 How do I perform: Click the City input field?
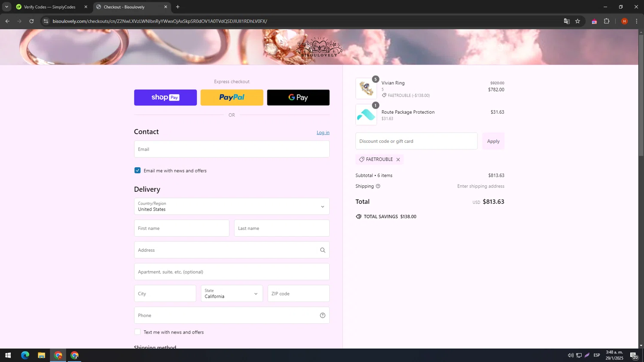pos(165,294)
